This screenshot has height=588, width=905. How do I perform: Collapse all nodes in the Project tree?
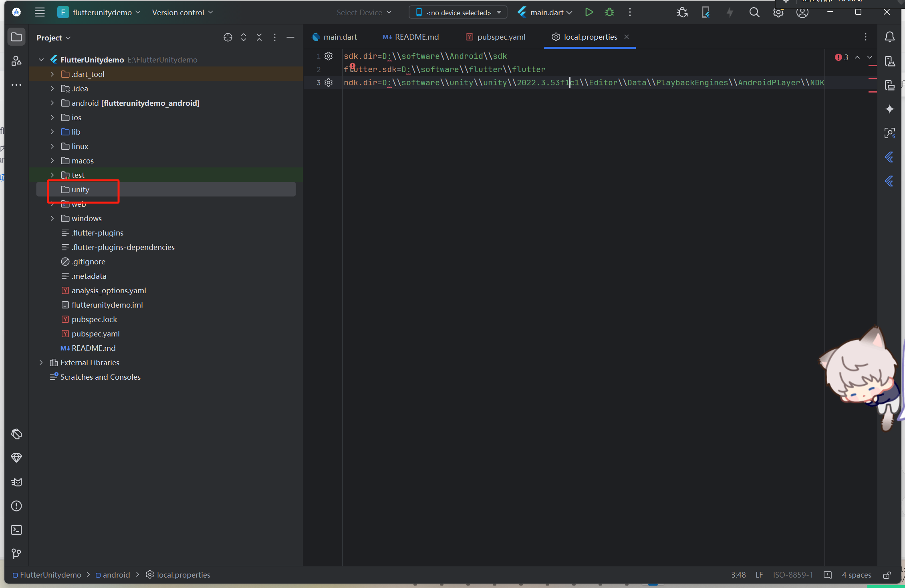tap(259, 37)
